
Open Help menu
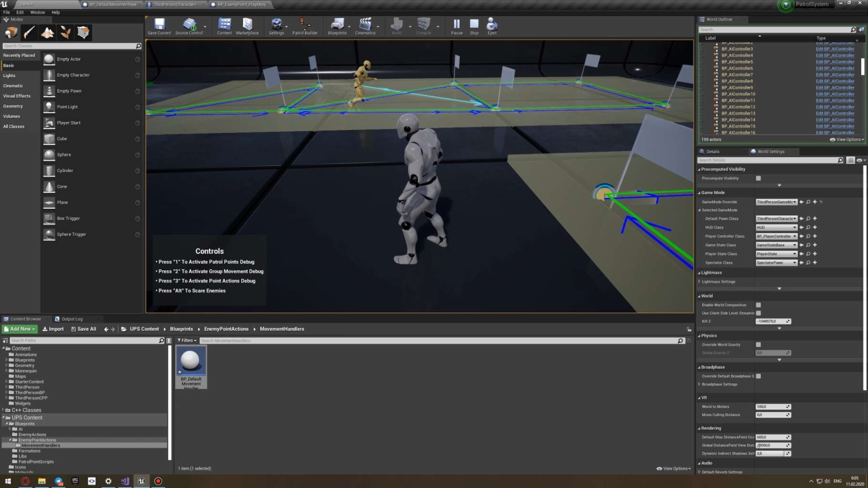coord(55,12)
